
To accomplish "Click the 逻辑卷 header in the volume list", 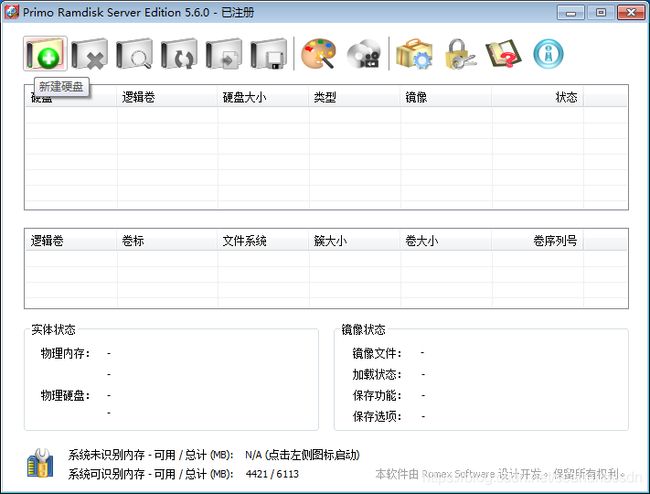I will coord(71,241).
